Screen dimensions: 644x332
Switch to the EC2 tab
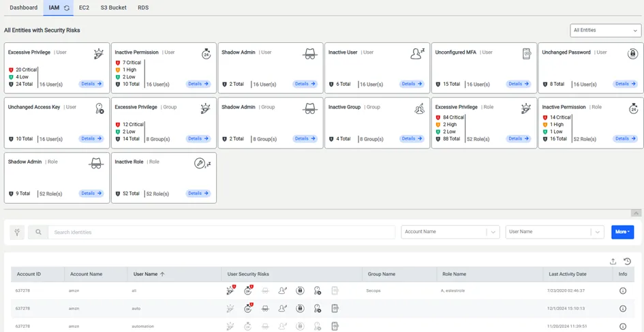[x=84, y=7]
